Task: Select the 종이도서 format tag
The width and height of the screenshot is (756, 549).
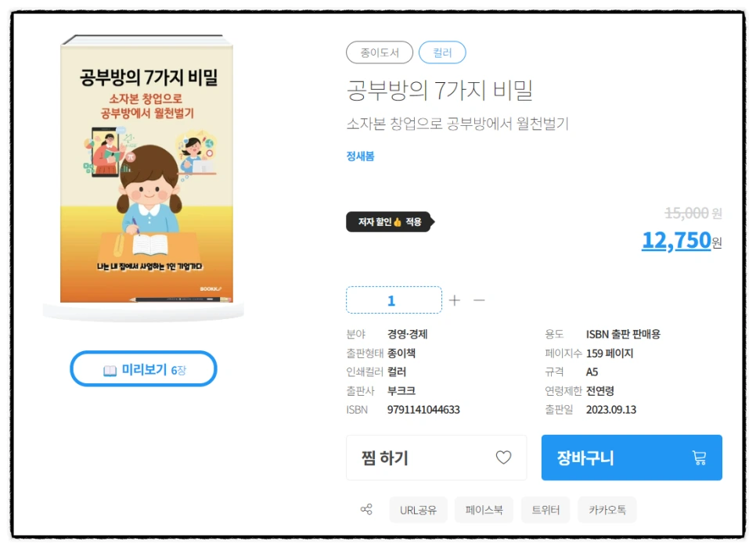Action: (x=380, y=52)
